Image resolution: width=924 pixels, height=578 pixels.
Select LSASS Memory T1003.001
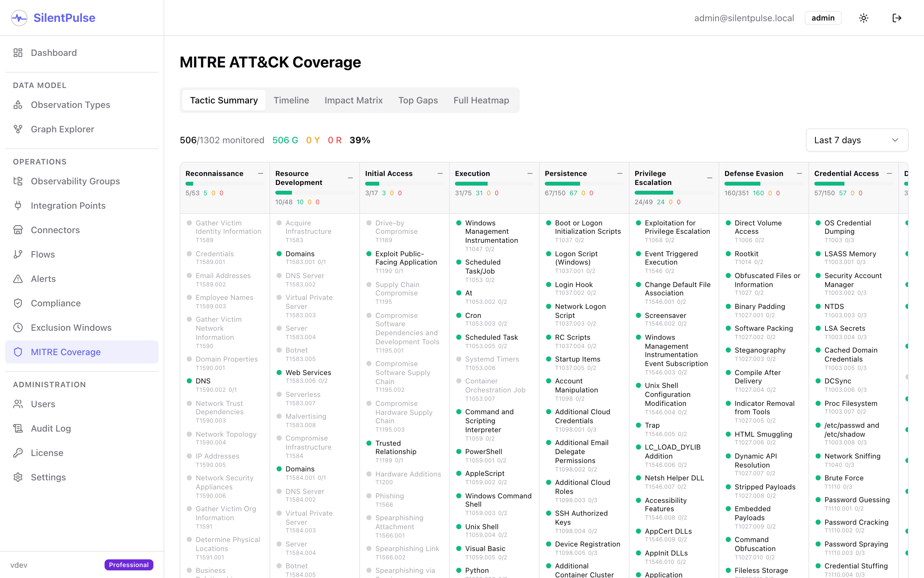click(x=853, y=258)
